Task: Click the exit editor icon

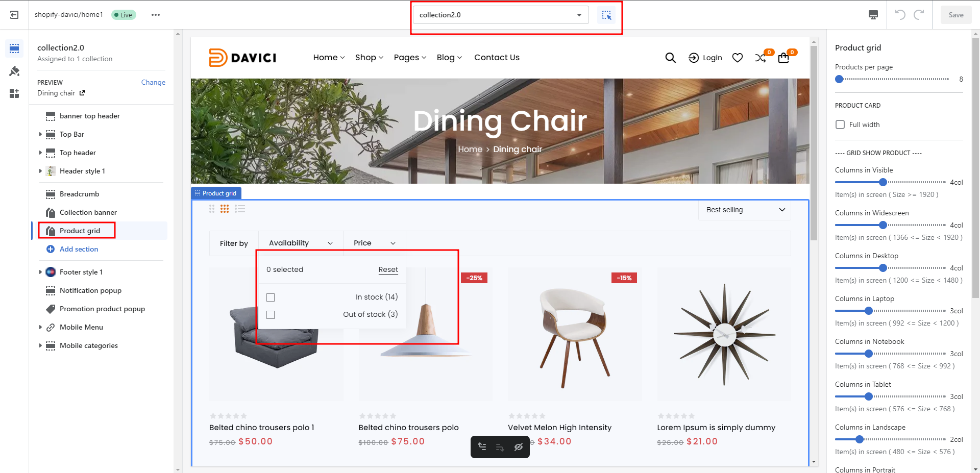Action: [x=14, y=15]
